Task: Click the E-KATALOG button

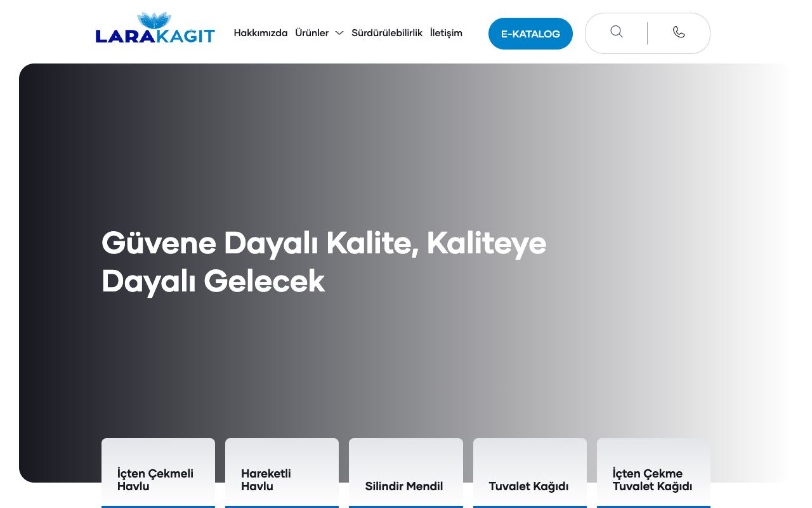Action: (530, 34)
